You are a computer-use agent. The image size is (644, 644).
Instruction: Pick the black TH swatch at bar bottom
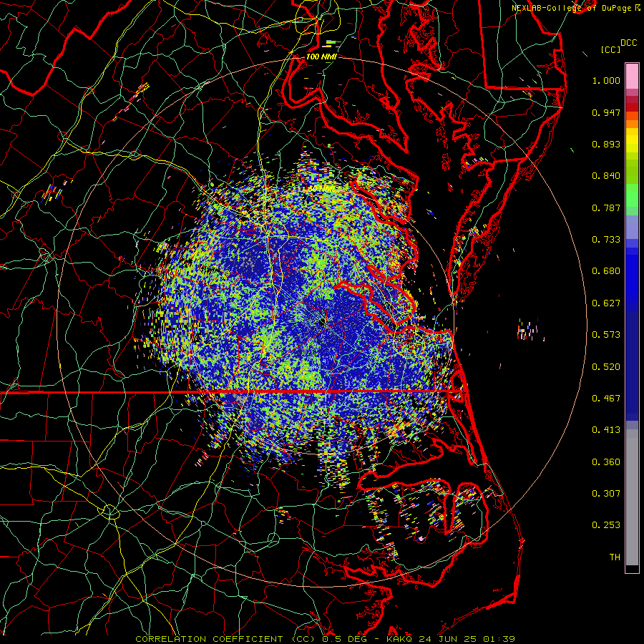tap(632, 568)
